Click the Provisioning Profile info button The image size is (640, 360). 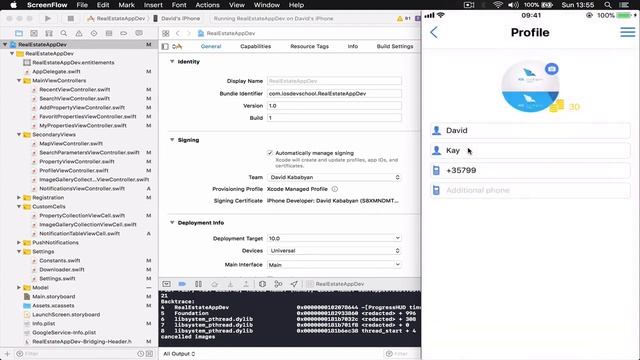(335, 189)
